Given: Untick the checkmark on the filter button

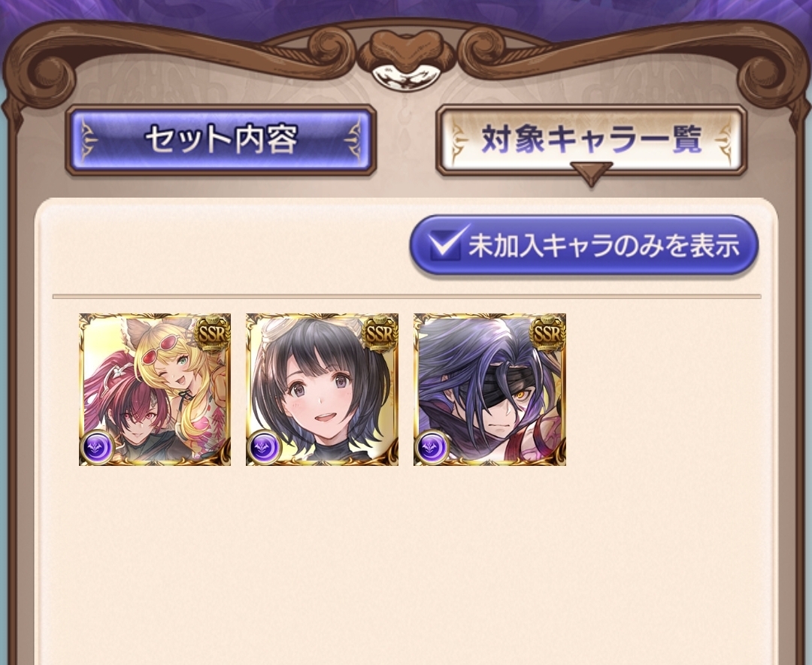Looking at the screenshot, I should [x=447, y=243].
